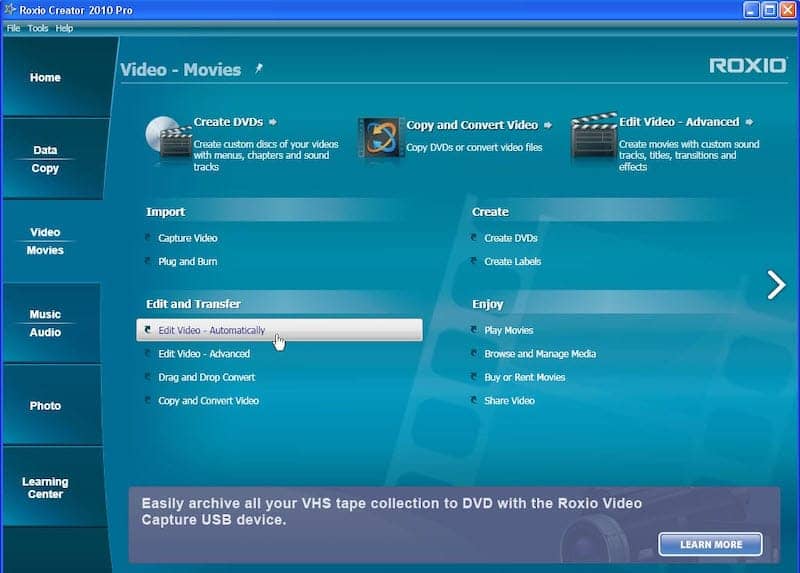The image size is (800, 573).
Task: Click the LEARN MORE button
Action: point(711,544)
